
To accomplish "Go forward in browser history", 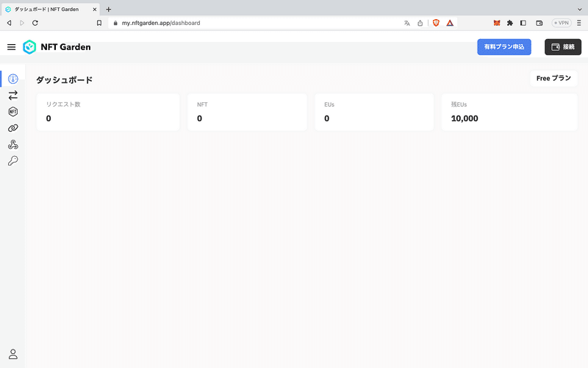I will click(x=22, y=23).
